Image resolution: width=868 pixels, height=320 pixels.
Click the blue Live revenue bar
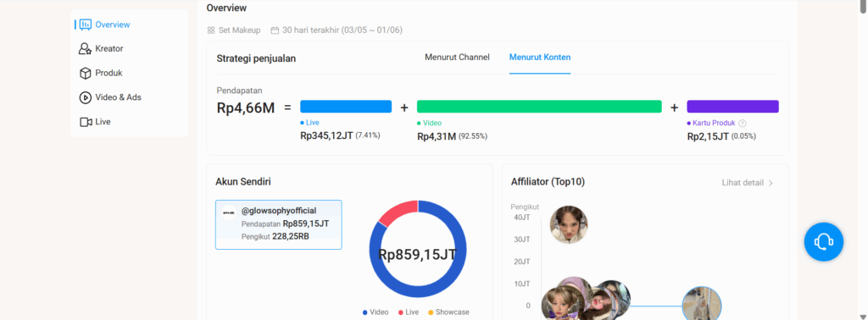(x=346, y=107)
